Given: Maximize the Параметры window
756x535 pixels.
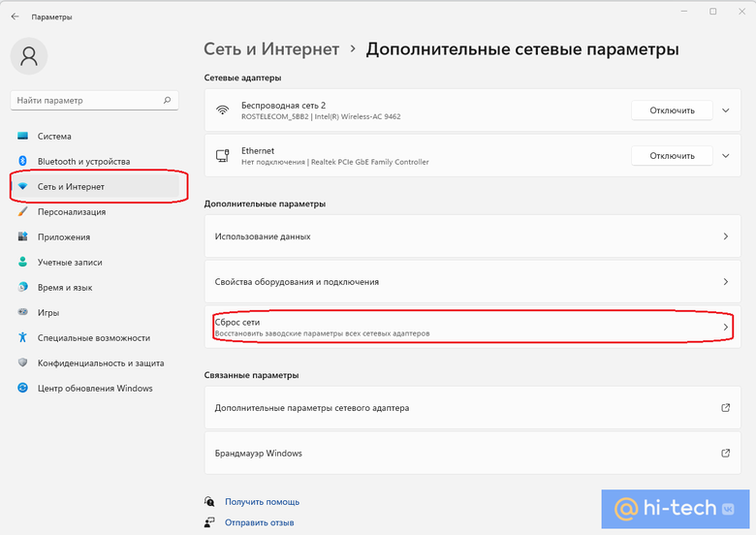Looking at the screenshot, I should [713, 11].
